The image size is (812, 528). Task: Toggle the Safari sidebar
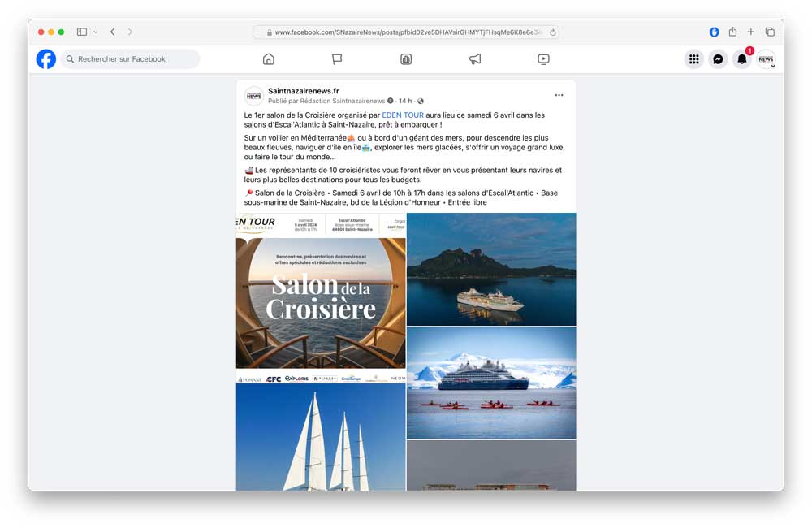pos(82,32)
